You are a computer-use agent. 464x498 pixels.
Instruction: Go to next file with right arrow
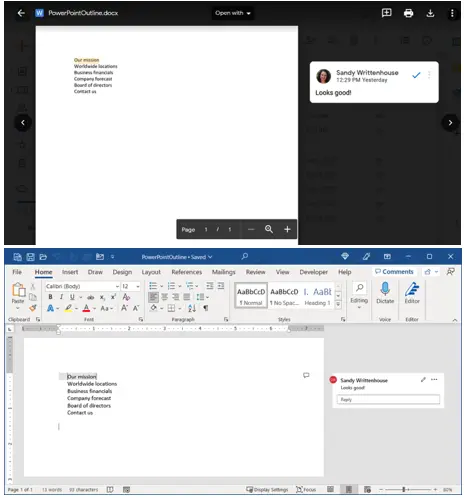(x=450, y=123)
